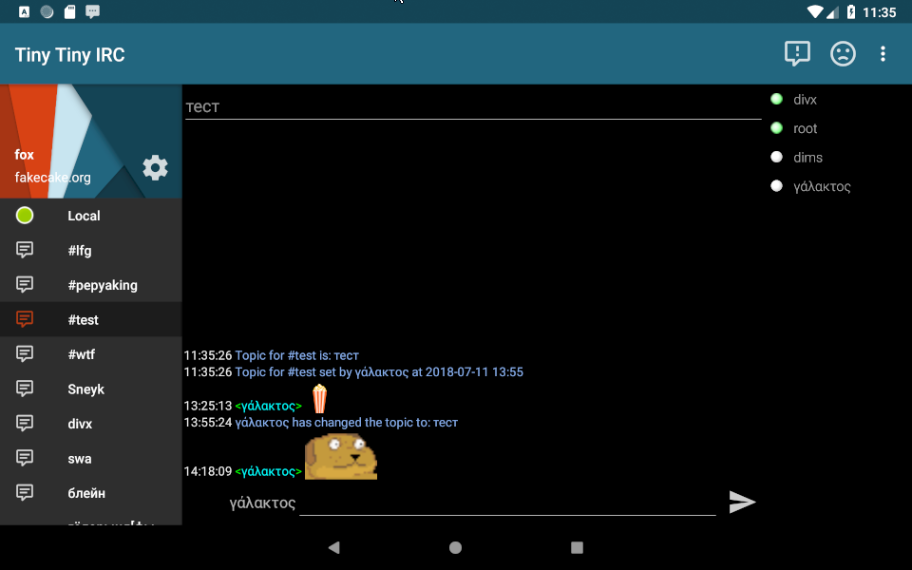Tap the Android home navigation button
Screen dimensions: 912x570
click(455, 547)
